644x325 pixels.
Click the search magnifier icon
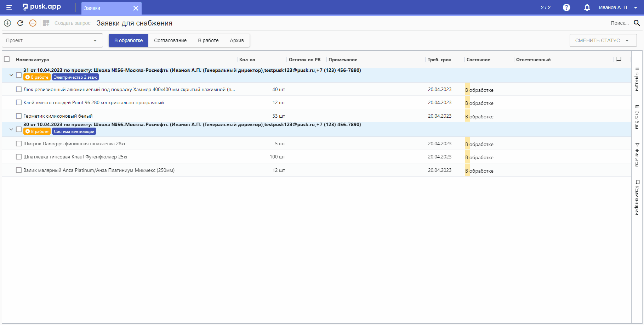pos(637,23)
